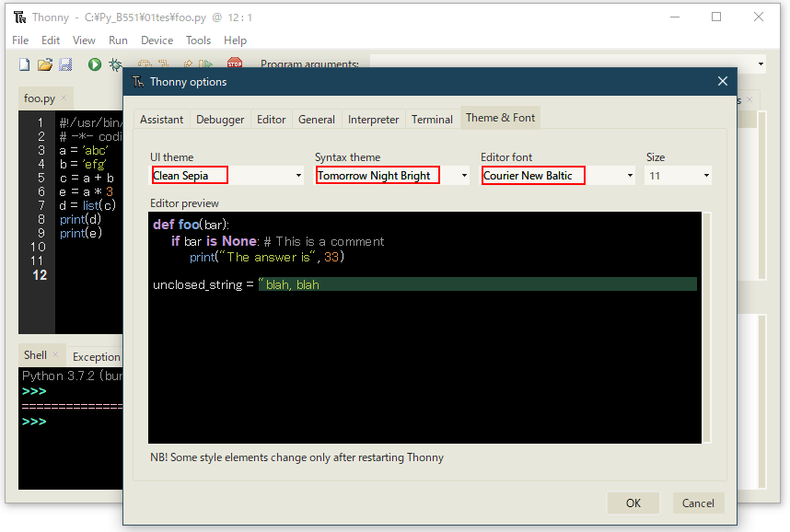Click the code line "print(d)" in the editor
This screenshot has height=532, width=790.
[81, 219]
